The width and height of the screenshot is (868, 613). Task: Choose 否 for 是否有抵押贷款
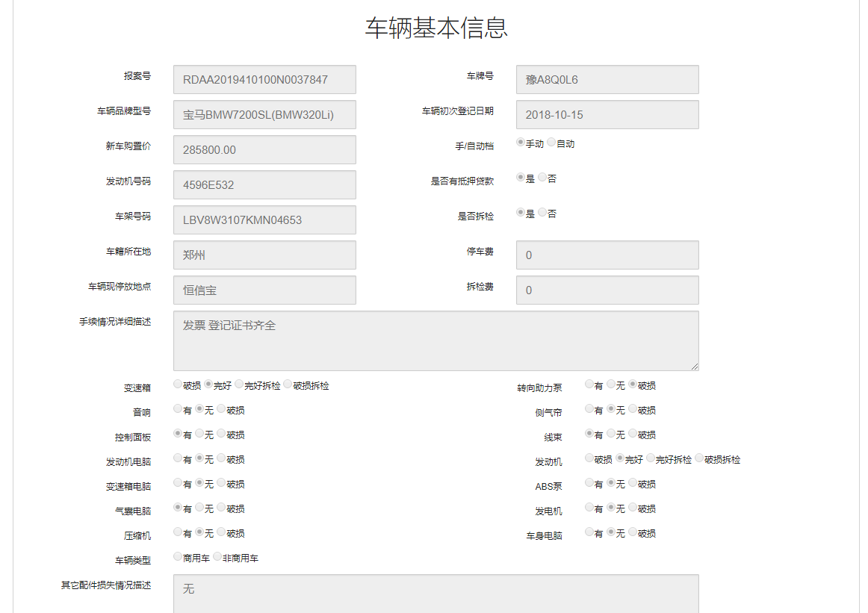tap(542, 178)
